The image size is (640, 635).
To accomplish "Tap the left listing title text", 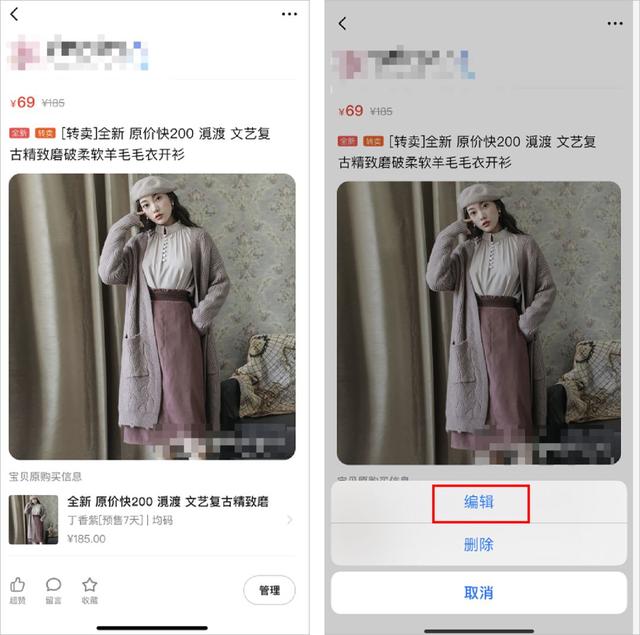I will [x=140, y=144].
